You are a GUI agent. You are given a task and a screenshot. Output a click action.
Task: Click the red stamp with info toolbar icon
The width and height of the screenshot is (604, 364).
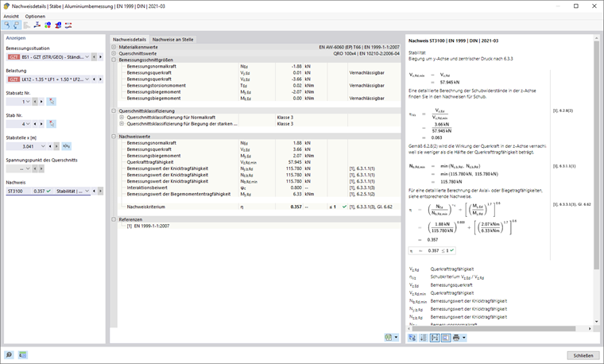(x=58, y=25)
